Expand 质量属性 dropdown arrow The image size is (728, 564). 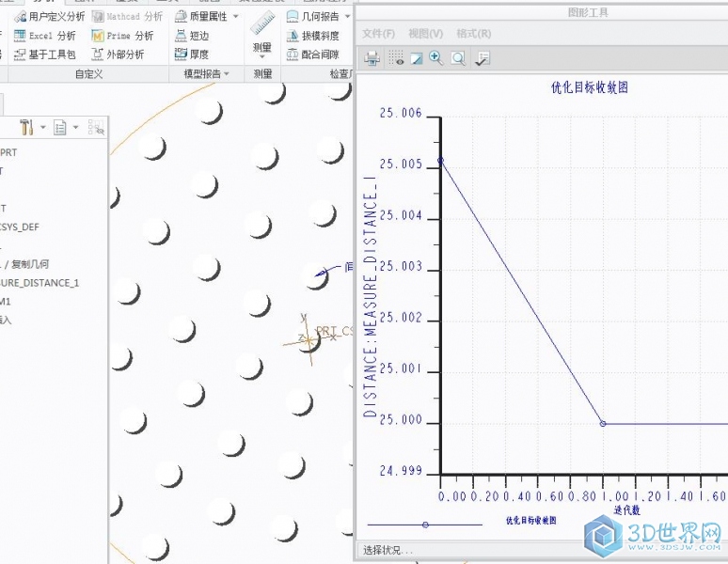tap(236, 17)
